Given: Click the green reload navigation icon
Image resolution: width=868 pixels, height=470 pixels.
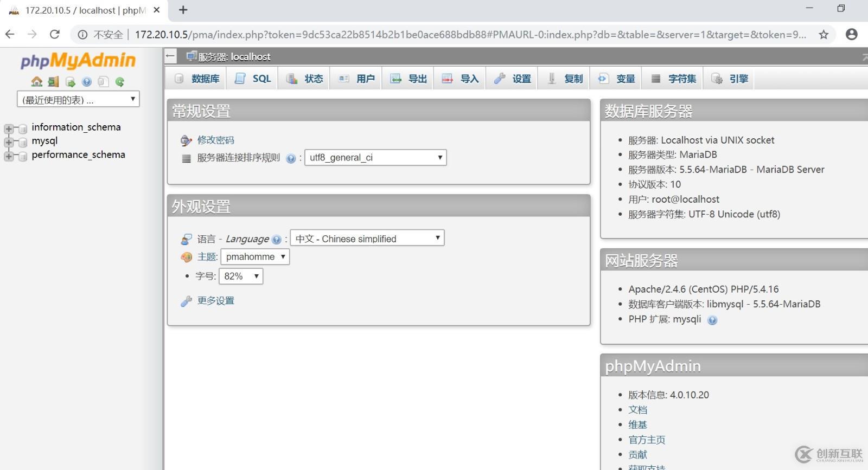Looking at the screenshot, I should click(x=120, y=82).
